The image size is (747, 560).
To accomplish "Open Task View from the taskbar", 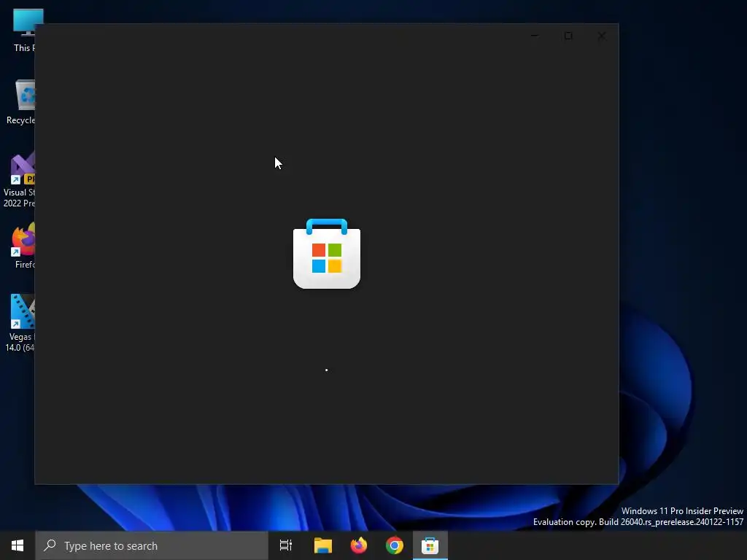I will click(286, 545).
